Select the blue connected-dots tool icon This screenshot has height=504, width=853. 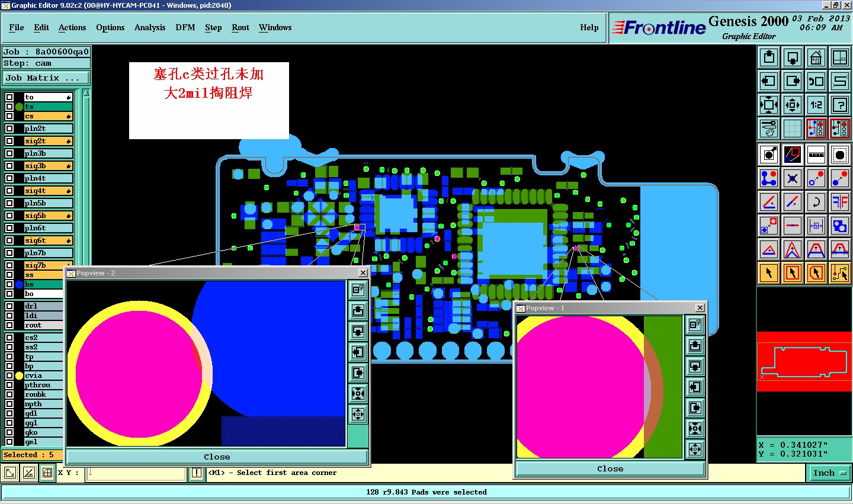769,178
